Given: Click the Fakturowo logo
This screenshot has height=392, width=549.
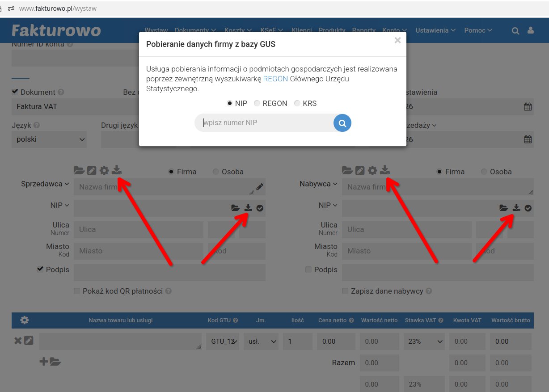Looking at the screenshot, I should pos(56,30).
